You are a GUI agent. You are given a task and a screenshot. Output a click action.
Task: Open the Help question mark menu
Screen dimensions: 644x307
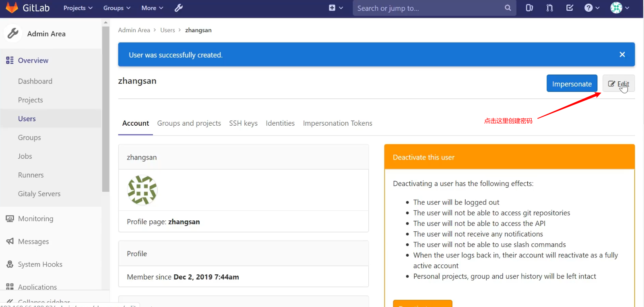(x=592, y=8)
